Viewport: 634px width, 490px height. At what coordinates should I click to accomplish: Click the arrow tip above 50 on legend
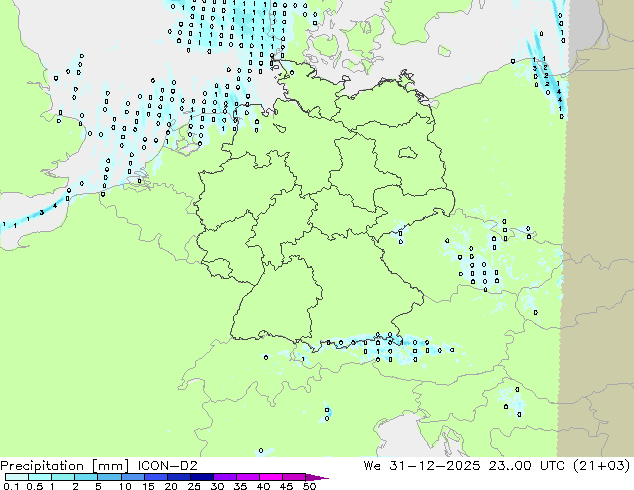point(317,477)
